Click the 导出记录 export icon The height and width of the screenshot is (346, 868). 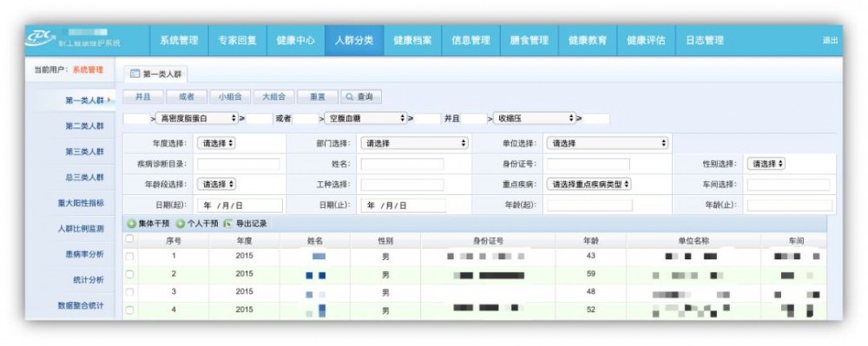pyautogui.click(x=227, y=224)
